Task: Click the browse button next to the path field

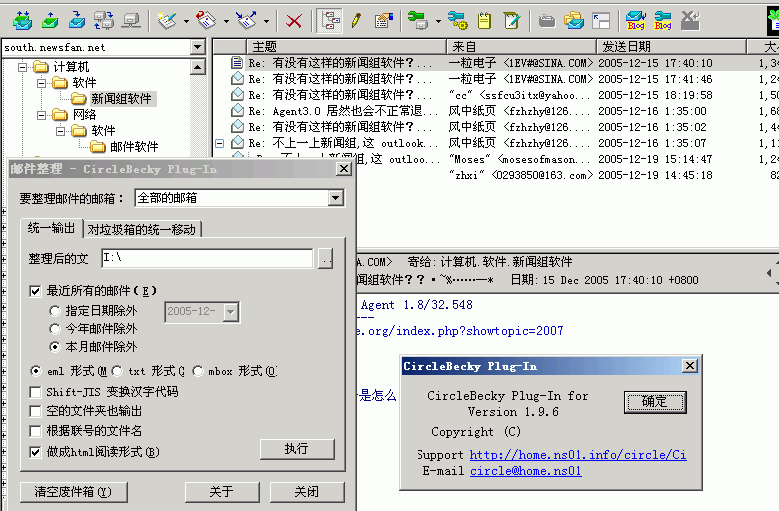Action: [325, 259]
